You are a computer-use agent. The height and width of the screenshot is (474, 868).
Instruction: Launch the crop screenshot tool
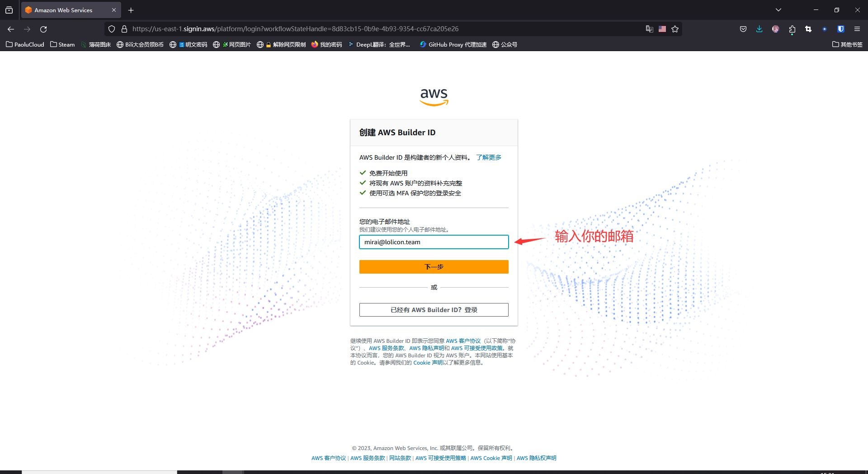808,29
